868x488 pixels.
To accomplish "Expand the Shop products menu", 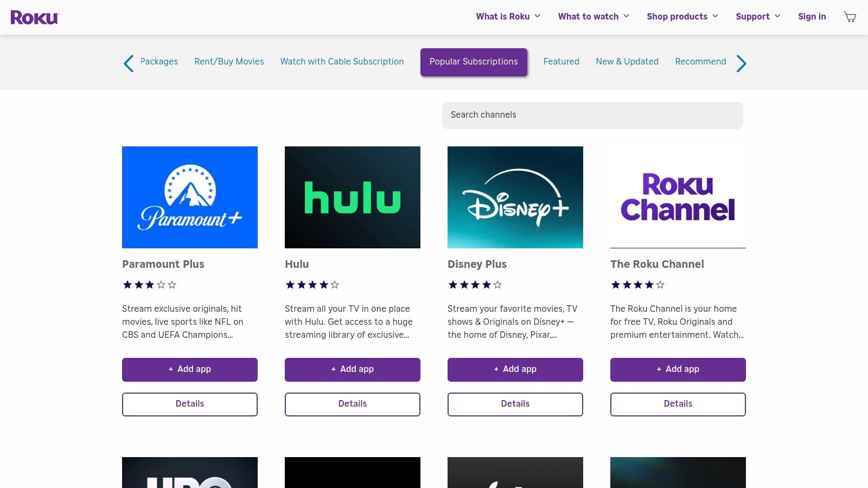I will point(682,16).
